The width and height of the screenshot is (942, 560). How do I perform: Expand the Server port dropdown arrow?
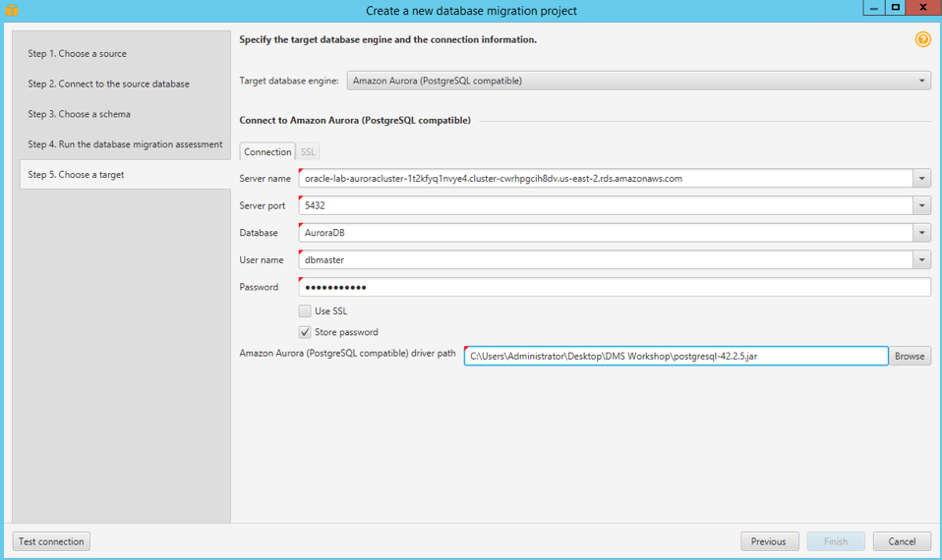point(921,205)
